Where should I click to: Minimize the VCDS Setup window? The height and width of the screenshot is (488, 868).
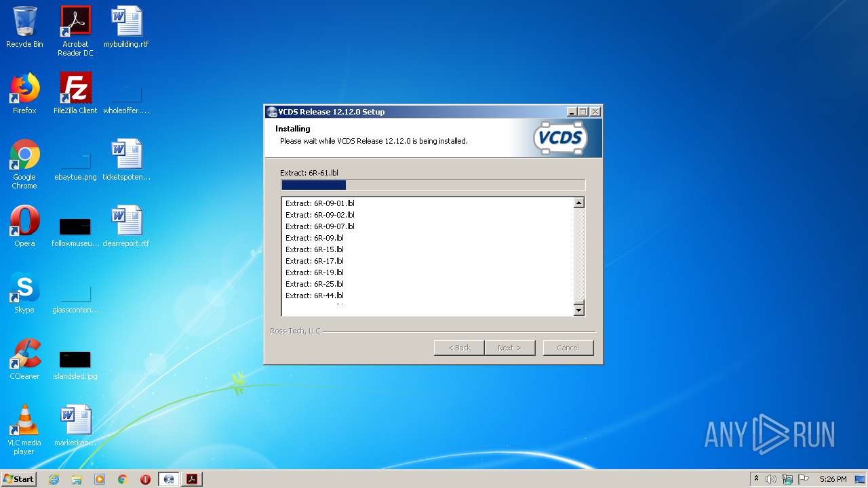click(572, 112)
